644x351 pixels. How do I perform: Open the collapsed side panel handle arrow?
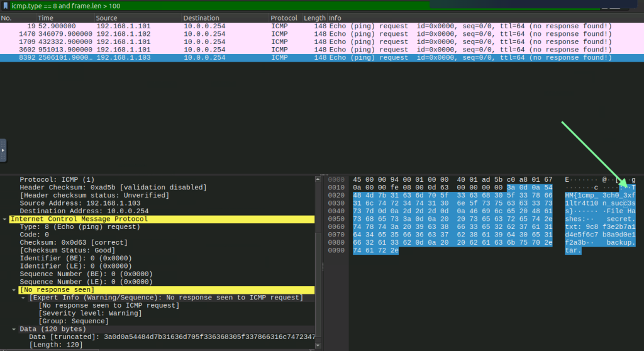(3, 151)
